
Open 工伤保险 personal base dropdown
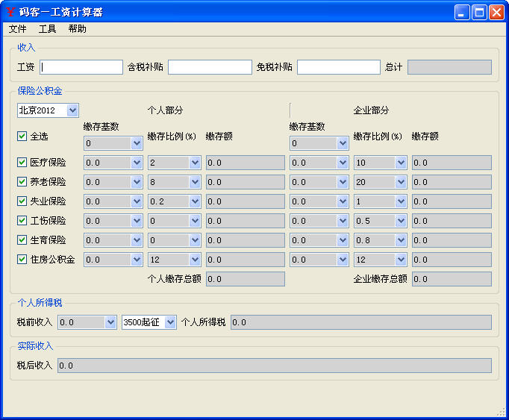coord(113,221)
